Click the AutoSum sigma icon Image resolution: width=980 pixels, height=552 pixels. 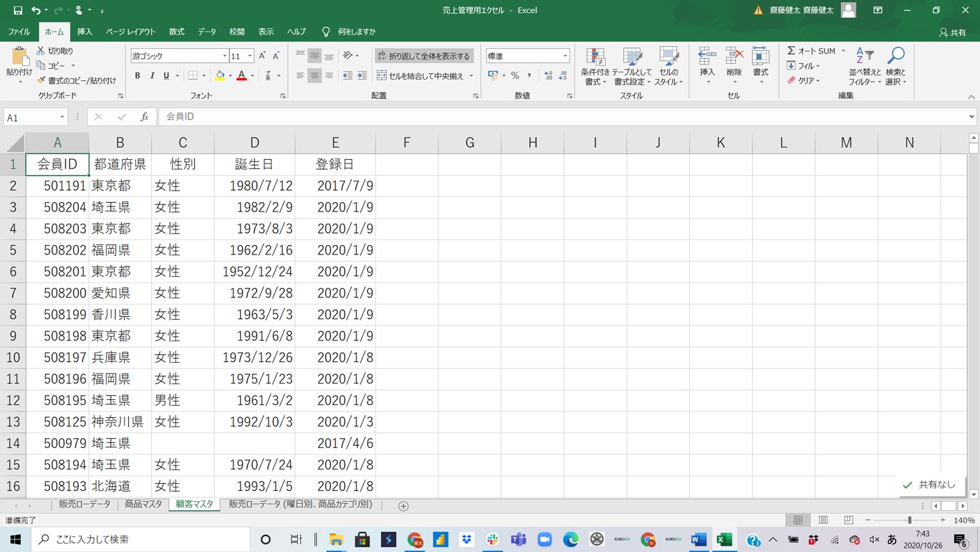point(792,51)
